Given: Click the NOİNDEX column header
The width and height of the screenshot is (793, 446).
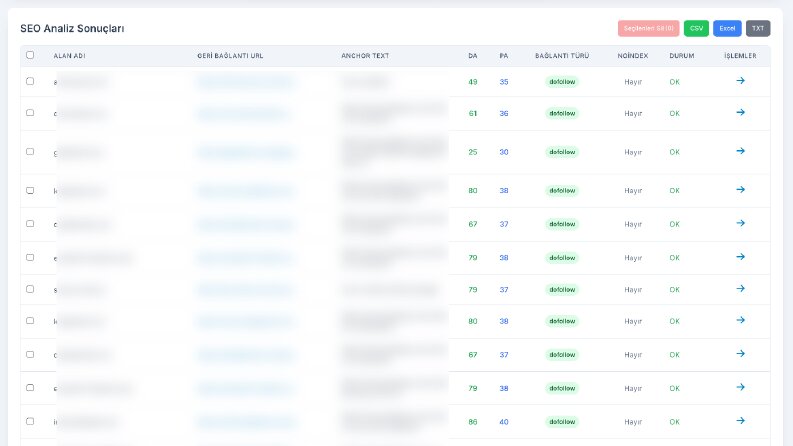Looking at the screenshot, I should 633,56.
